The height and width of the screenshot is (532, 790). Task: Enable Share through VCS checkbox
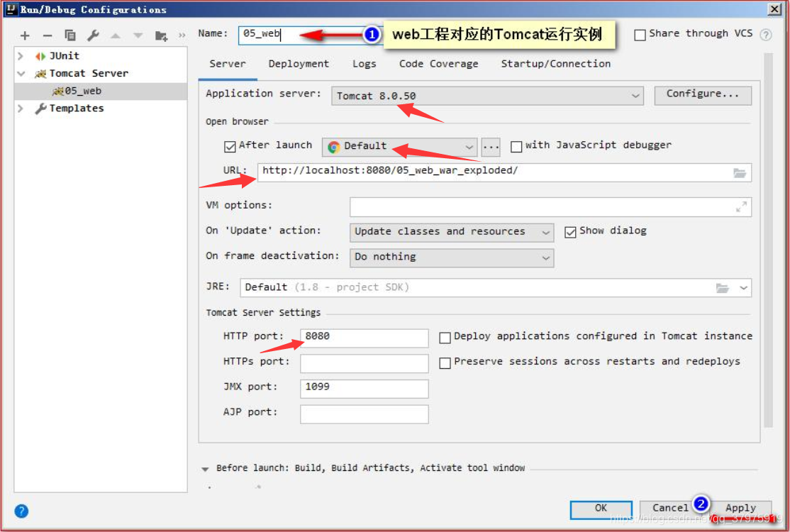tap(640, 35)
